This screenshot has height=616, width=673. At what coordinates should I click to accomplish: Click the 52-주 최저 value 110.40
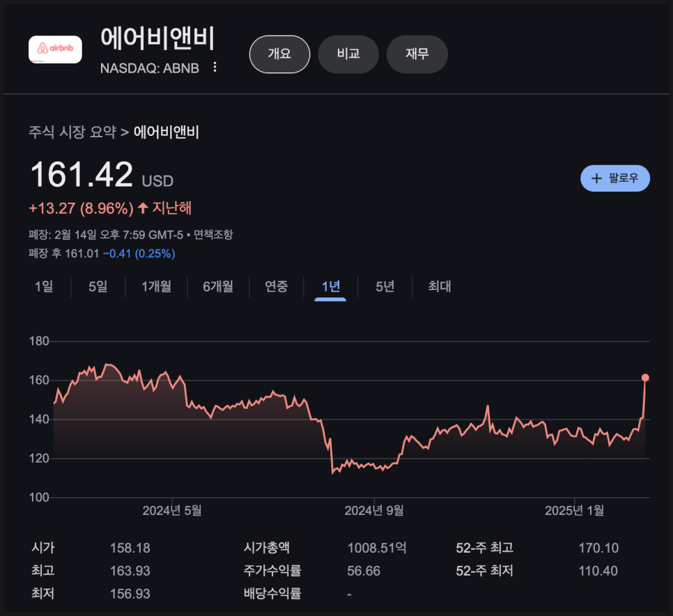tap(598, 571)
